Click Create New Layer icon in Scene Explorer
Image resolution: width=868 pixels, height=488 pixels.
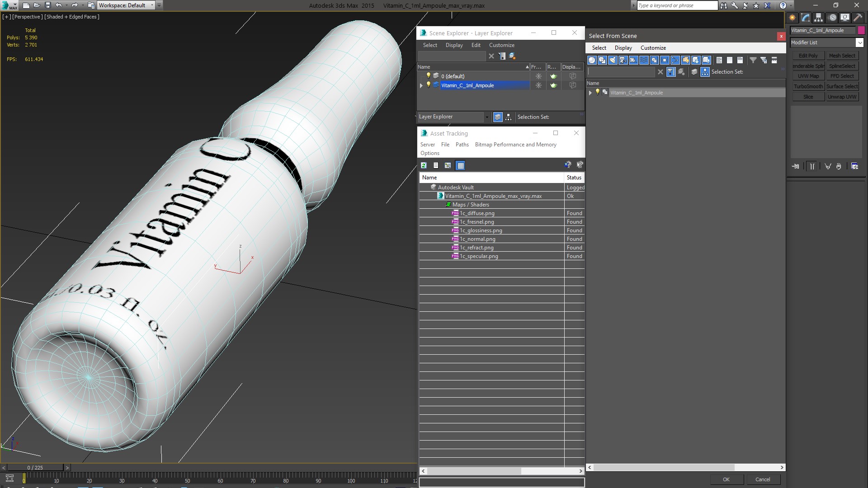512,56
